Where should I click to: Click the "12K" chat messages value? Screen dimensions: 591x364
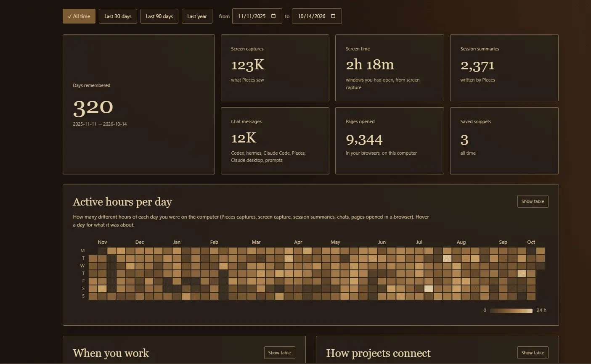point(244,138)
